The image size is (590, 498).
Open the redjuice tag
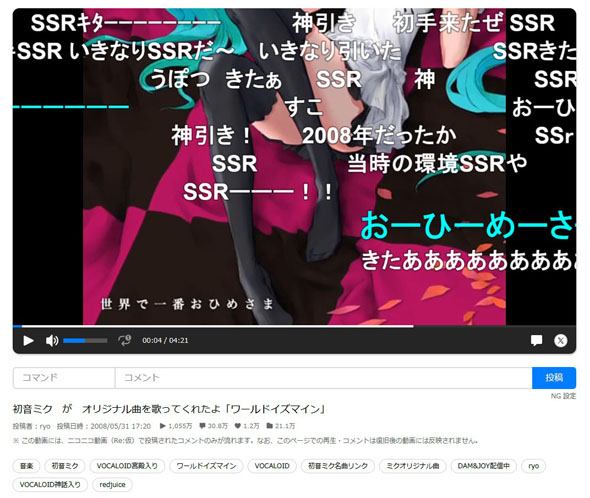tap(112, 484)
